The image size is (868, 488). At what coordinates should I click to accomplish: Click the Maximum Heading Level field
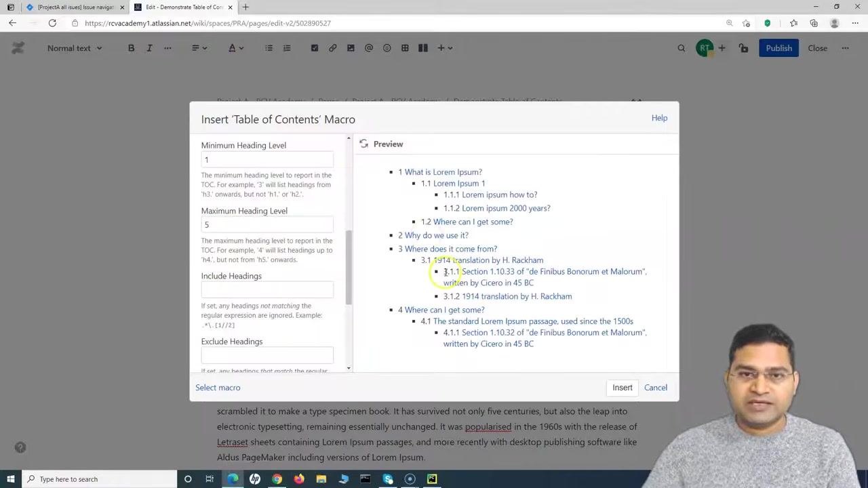tap(267, 225)
